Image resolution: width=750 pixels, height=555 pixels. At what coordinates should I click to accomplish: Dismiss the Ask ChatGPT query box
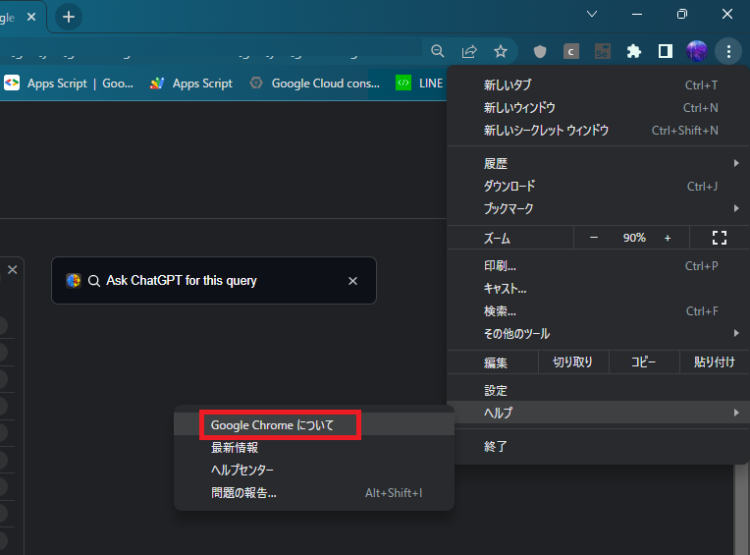point(353,281)
